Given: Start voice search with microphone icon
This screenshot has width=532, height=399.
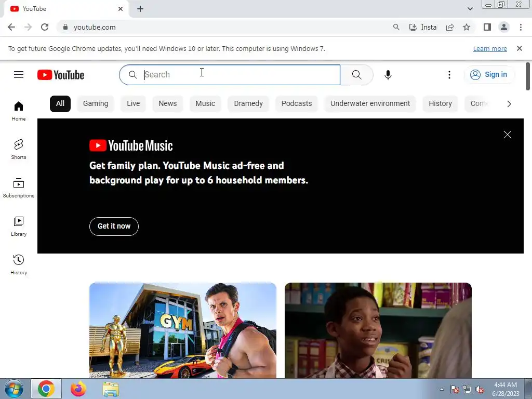Looking at the screenshot, I should click(x=388, y=75).
